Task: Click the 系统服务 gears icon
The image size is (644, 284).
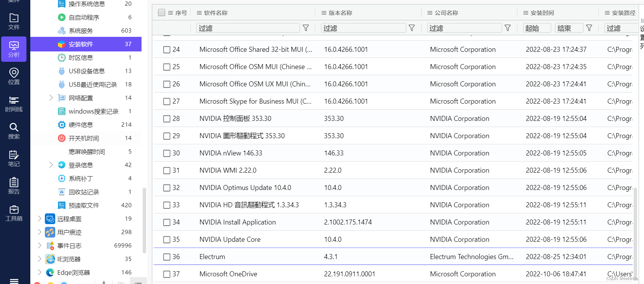Action: pyautogui.click(x=61, y=31)
